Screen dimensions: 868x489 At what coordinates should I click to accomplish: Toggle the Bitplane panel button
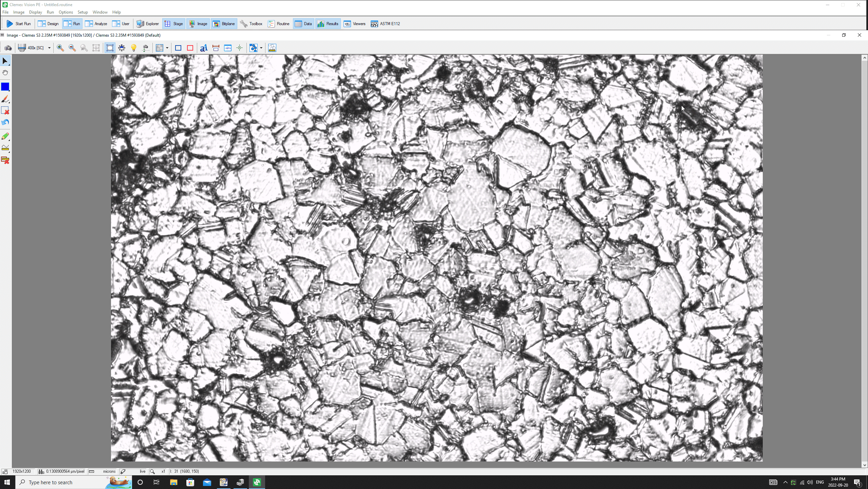[x=224, y=24]
